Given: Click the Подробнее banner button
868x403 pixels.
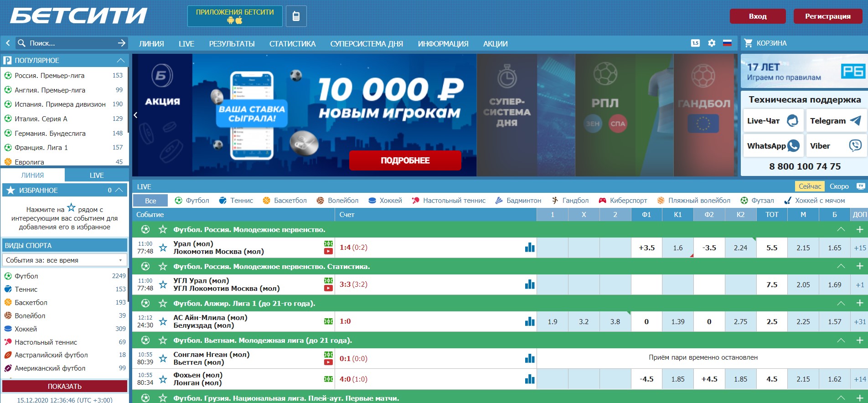Looking at the screenshot, I should [x=405, y=160].
